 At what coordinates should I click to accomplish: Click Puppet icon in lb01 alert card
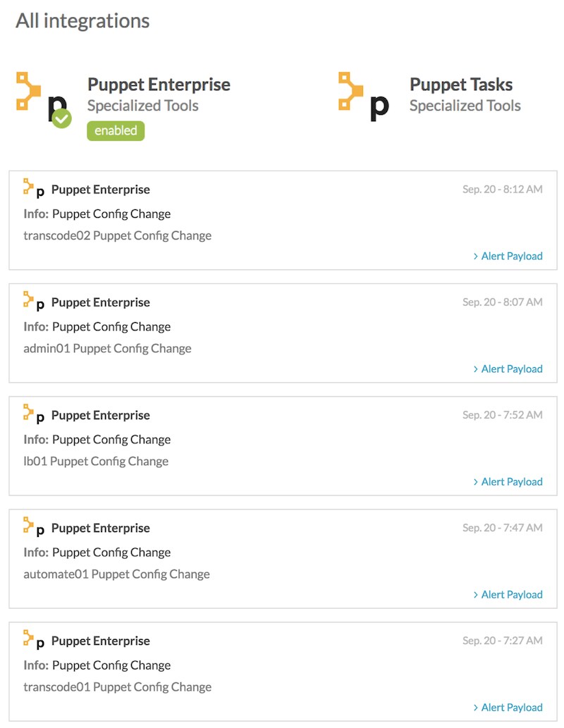click(x=34, y=414)
